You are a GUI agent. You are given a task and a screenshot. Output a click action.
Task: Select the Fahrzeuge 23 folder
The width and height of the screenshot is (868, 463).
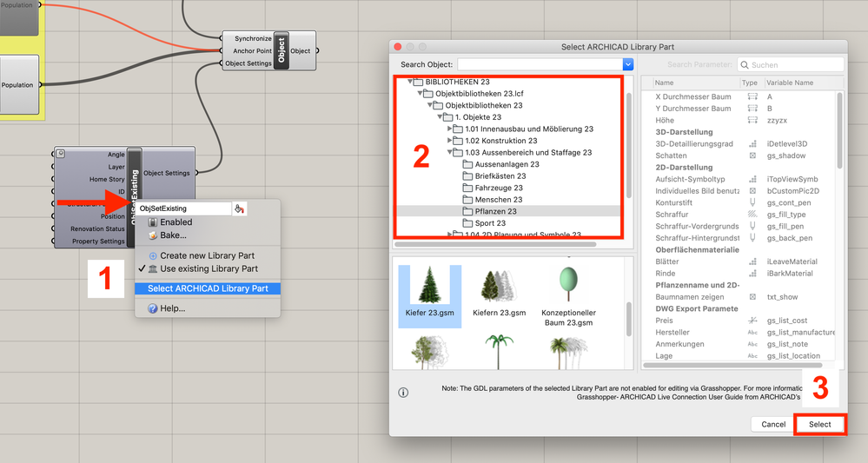pos(493,188)
